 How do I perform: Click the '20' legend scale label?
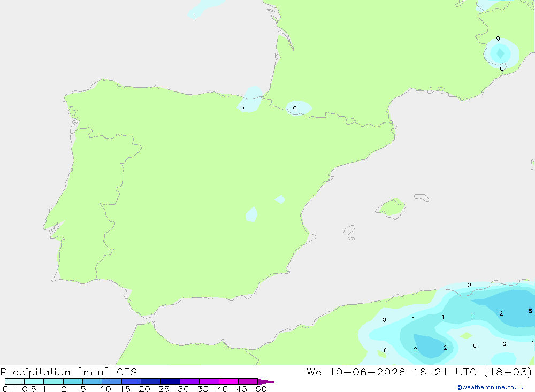click(x=144, y=389)
